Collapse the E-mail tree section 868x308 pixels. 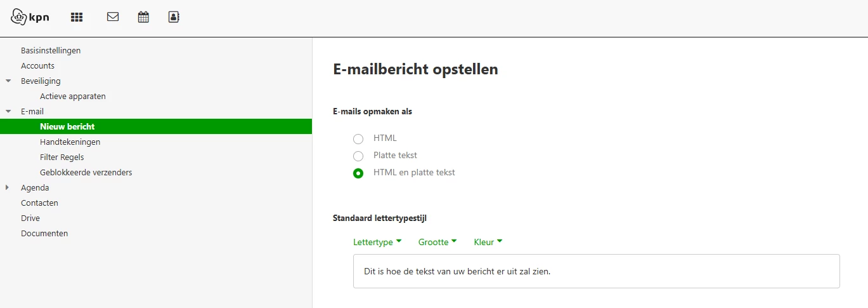click(x=8, y=112)
